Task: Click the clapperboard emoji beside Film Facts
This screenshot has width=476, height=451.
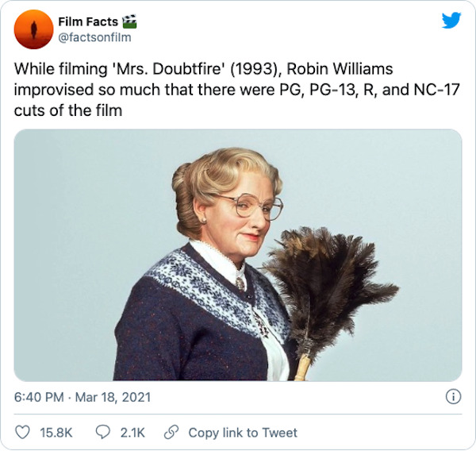Action: (129, 21)
